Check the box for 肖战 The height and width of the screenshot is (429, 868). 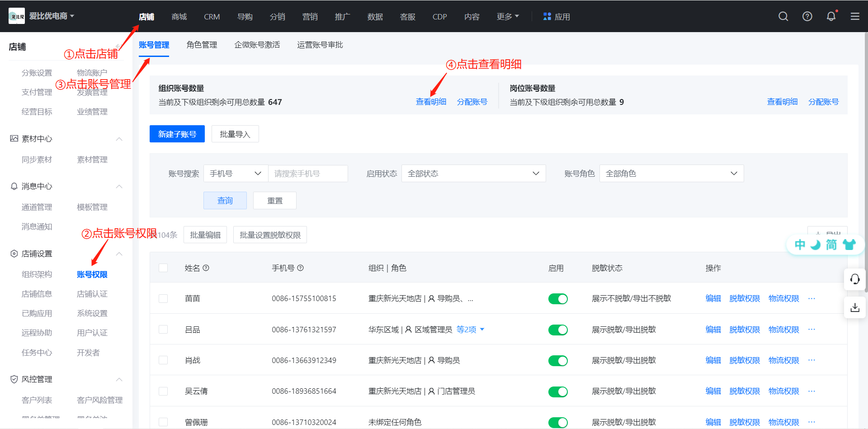(163, 360)
